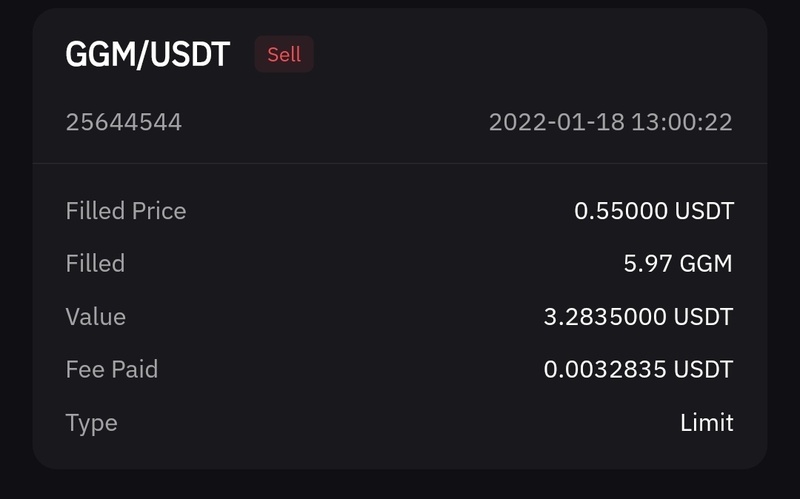The image size is (800, 499).
Task: Click the Fee Paid label
Action: click(x=112, y=370)
